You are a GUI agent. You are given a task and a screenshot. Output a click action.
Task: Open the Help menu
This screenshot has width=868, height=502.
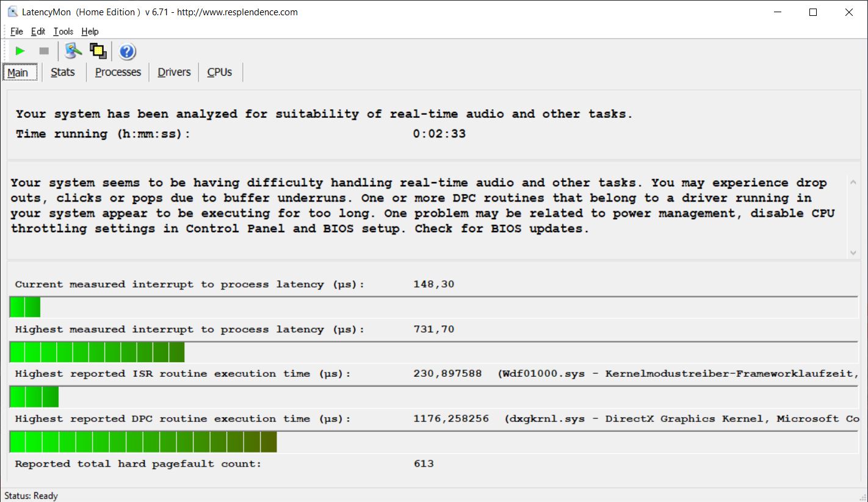click(x=90, y=31)
